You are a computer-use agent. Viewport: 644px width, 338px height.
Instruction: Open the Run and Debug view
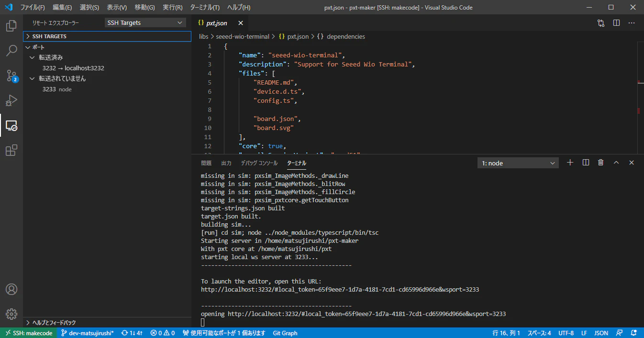11,100
